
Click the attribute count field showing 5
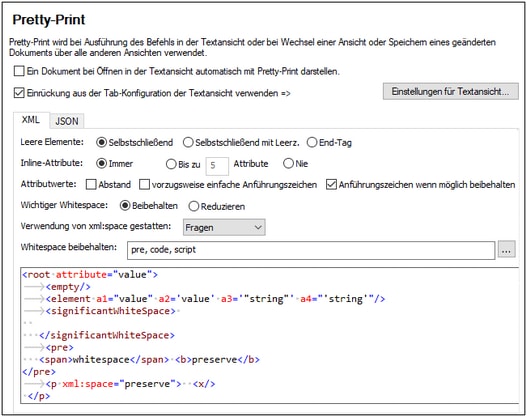point(217,166)
